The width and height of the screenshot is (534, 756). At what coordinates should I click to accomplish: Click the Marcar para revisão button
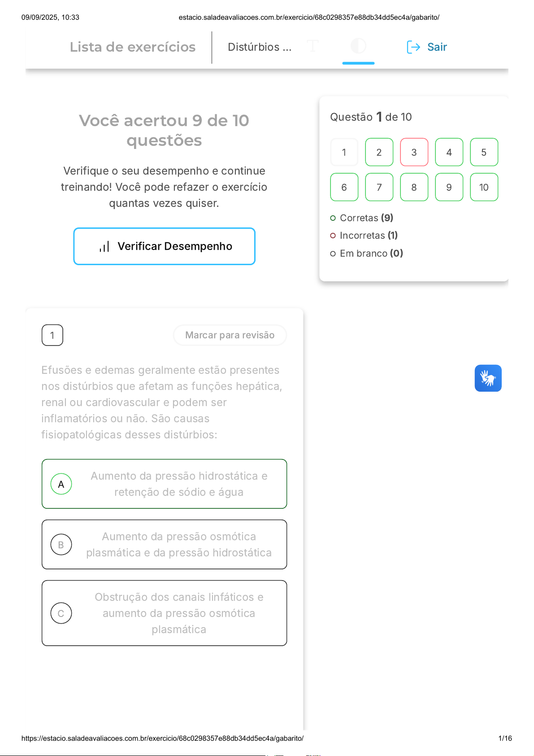230,335
